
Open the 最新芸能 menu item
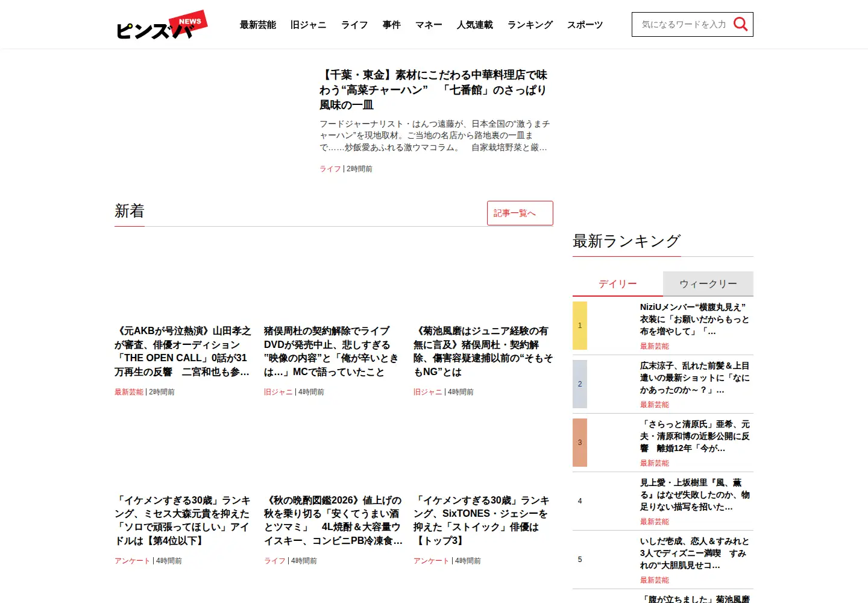click(x=258, y=25)
